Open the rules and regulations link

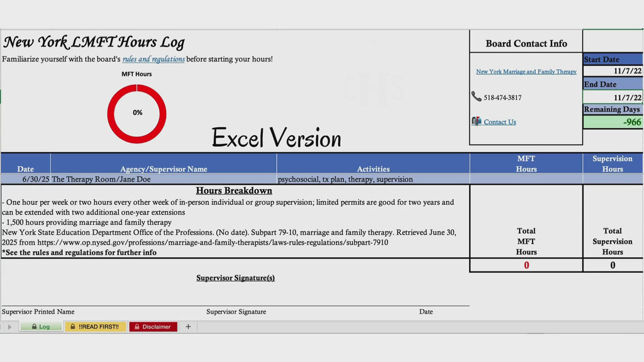[x=153, y=59]
